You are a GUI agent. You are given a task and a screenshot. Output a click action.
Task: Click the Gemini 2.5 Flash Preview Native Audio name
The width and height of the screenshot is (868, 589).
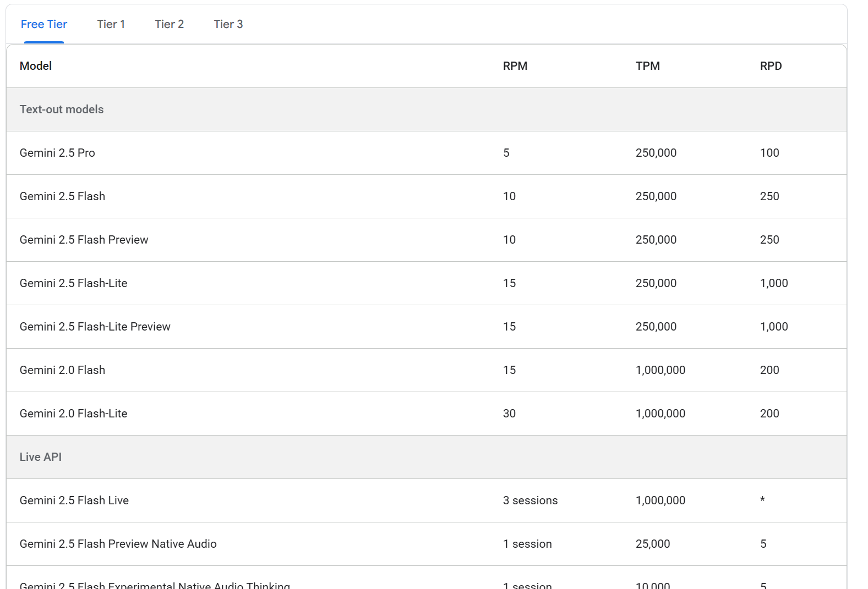tap(118, 544)
